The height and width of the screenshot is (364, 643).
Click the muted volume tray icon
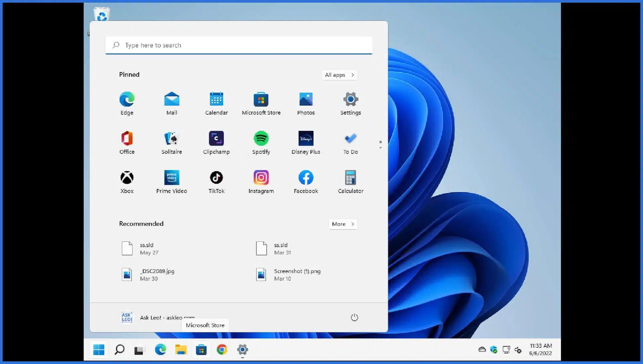(x=518, y=349)
